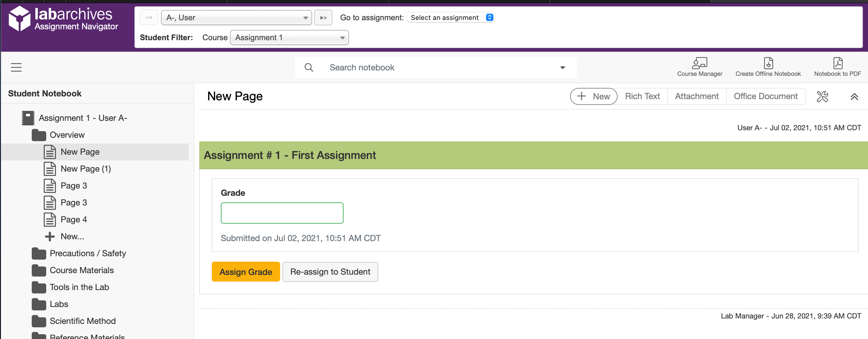Collapse toolbar with double chevron icon
868x339 pixels.
coord(854,97)
